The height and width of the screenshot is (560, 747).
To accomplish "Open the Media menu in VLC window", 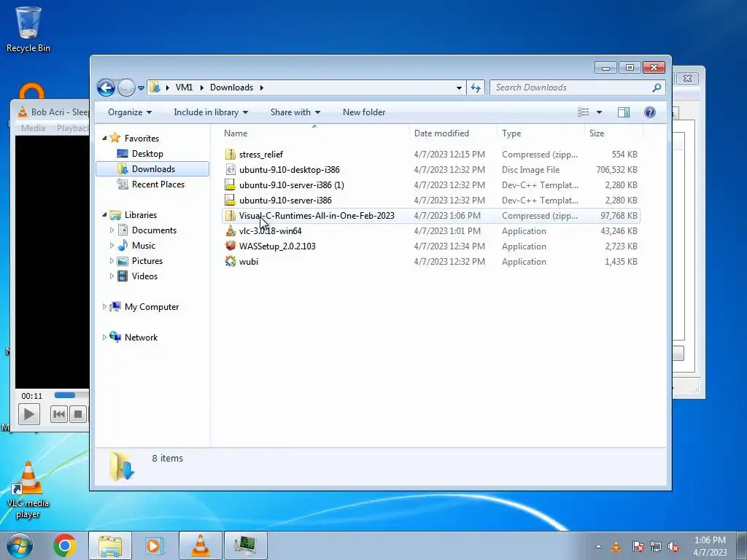I will [33, 128].
